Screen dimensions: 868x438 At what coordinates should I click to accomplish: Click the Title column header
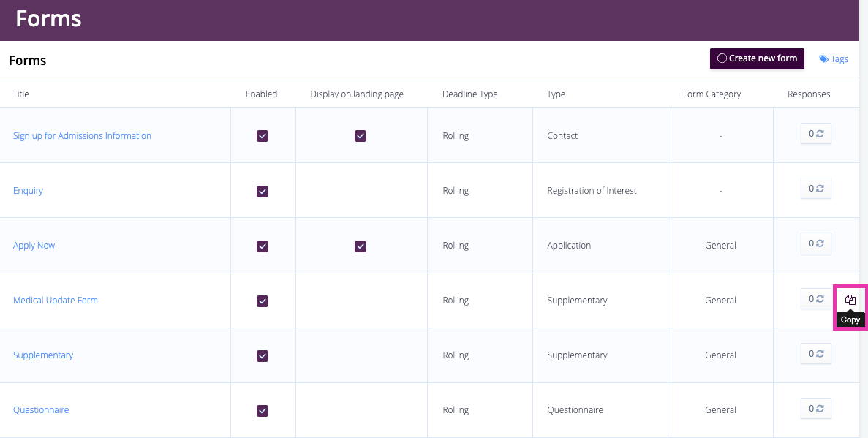pyautogui.click(x=21, y=94)
